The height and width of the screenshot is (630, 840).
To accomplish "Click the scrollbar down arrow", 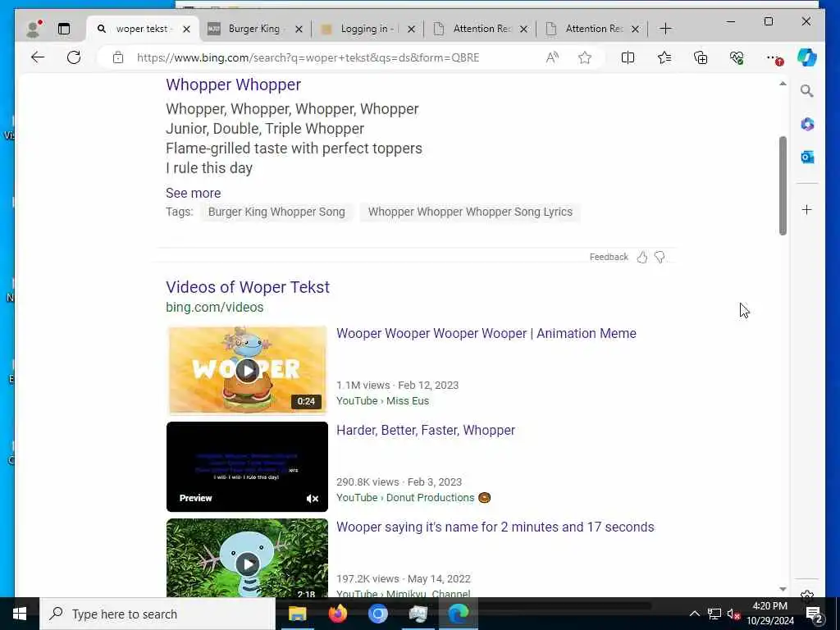I will click(783, 589).
